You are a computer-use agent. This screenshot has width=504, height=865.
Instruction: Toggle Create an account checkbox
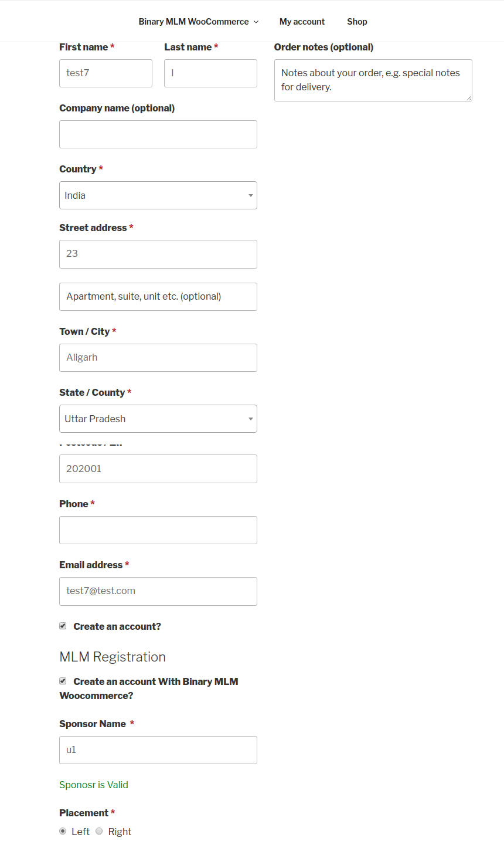pyautogui.click(x=63, y=626)
